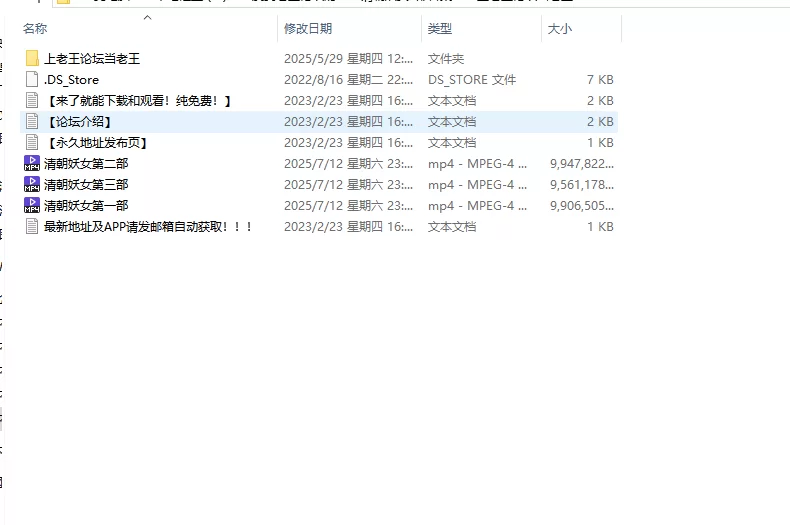Click the 上老王论坛当老王 folder icon

click(x=32, y=58)
